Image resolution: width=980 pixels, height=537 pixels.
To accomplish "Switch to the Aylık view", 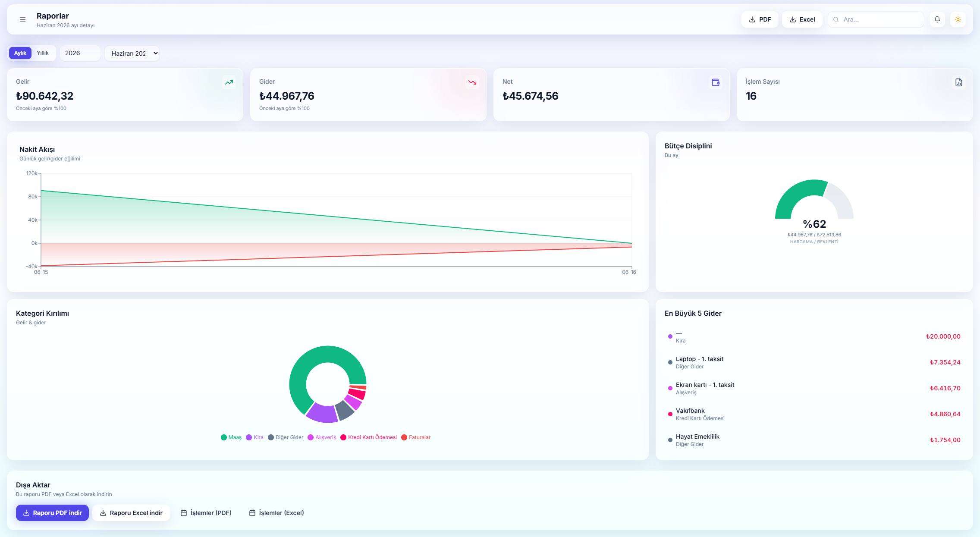I will [20, 53].
